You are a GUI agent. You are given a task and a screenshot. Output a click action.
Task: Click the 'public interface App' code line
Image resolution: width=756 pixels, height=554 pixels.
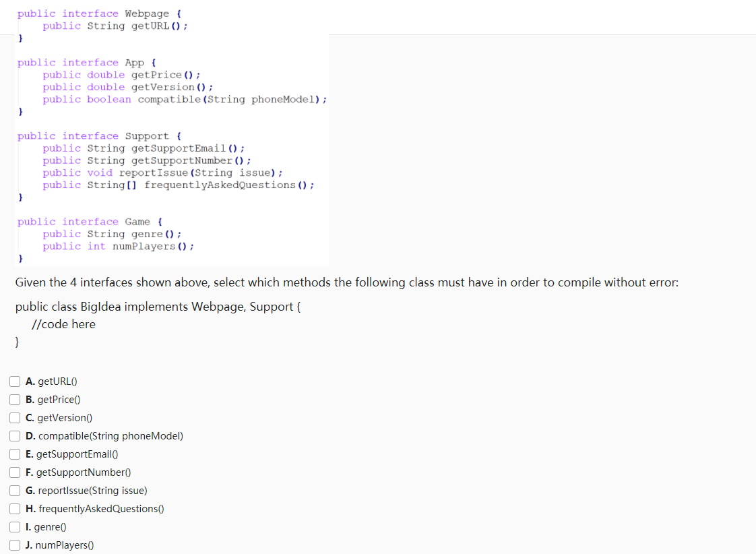coord(87,63)
